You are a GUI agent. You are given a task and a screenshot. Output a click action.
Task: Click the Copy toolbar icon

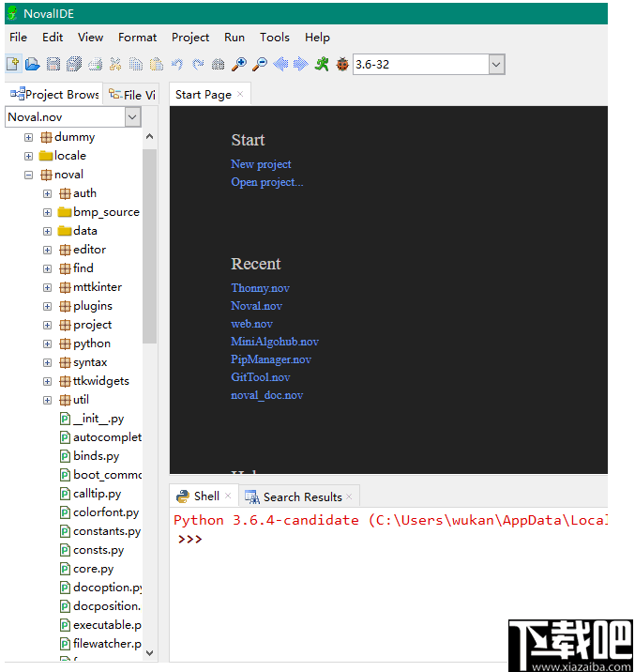(x=136, y=64)
